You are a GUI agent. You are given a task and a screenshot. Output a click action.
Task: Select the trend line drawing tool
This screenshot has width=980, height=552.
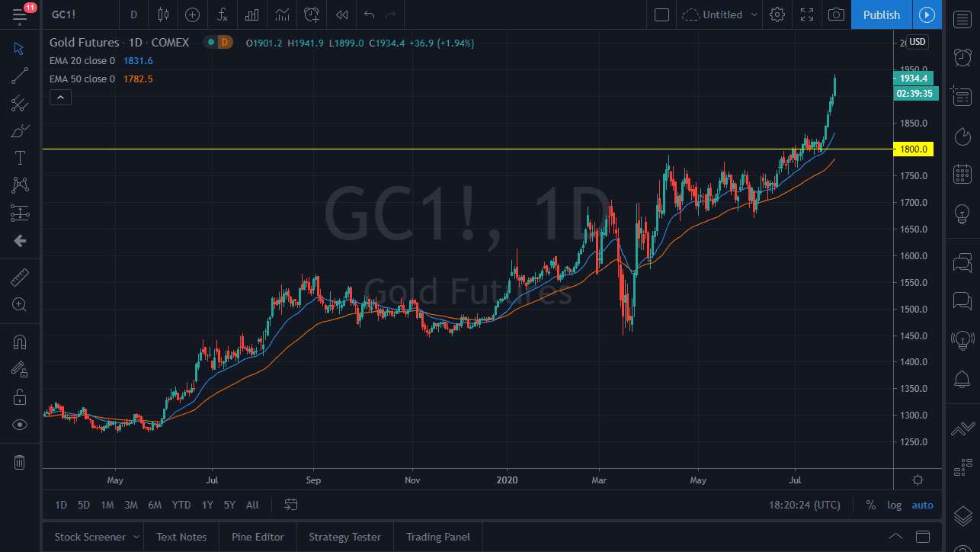tap(20, 75)
